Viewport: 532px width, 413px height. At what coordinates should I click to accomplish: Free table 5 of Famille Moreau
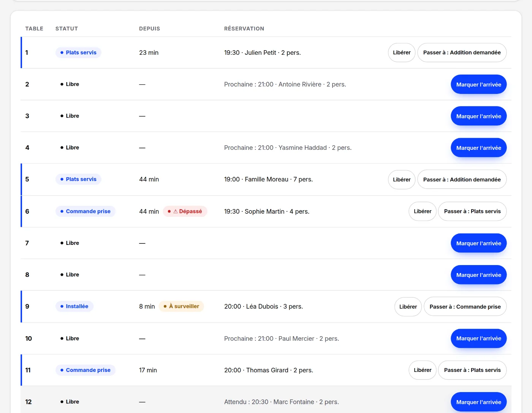click(402, 179)
